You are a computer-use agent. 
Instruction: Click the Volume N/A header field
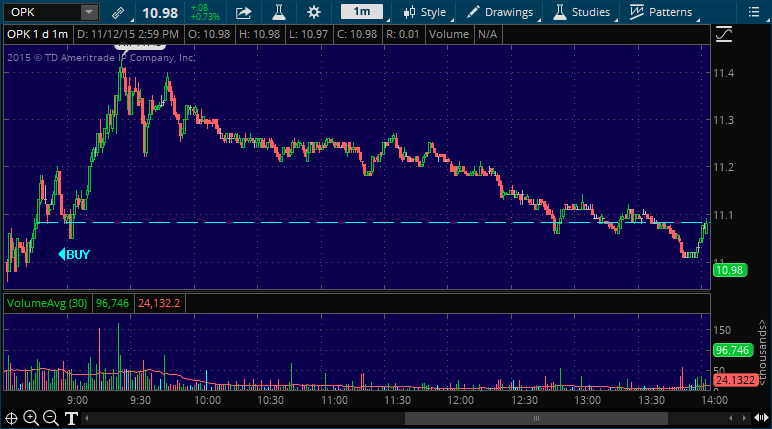tap(463, 34)
